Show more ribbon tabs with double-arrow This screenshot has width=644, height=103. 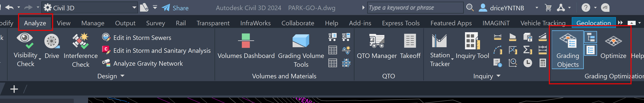tap(620, 23)
